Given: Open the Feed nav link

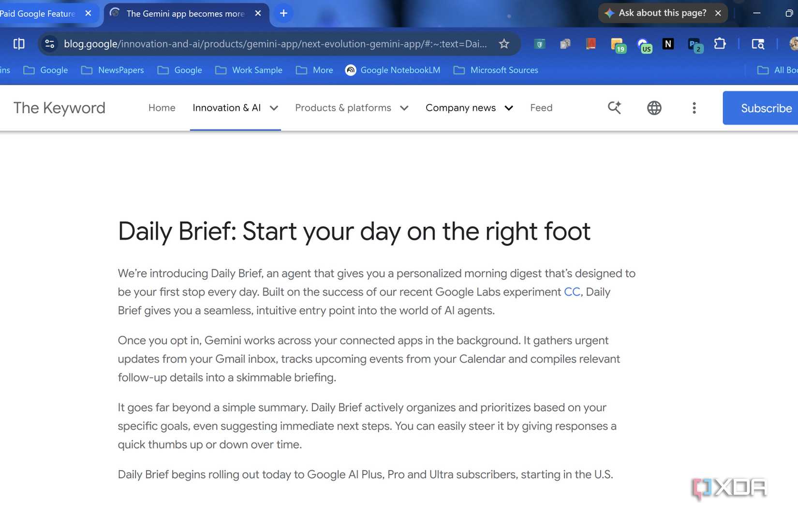Looking at the screenshot, I should click(x=541, y=108).
